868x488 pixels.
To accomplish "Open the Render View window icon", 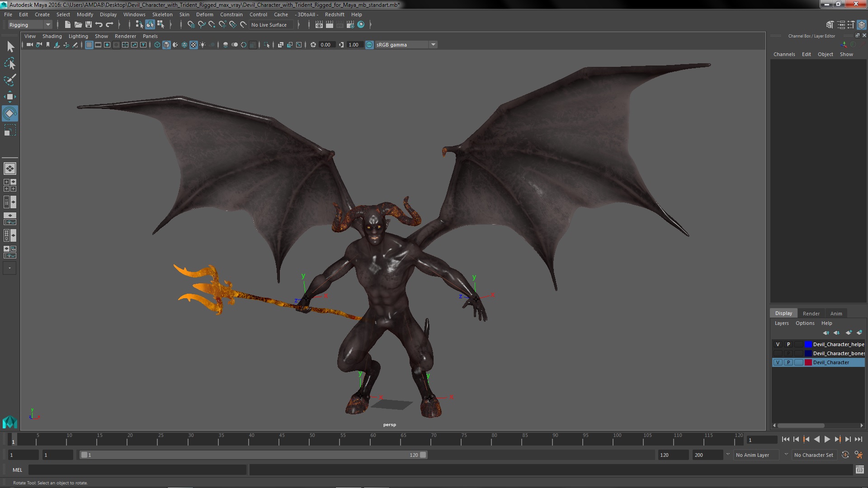I will pyautogui.click(x=319, y=25).
